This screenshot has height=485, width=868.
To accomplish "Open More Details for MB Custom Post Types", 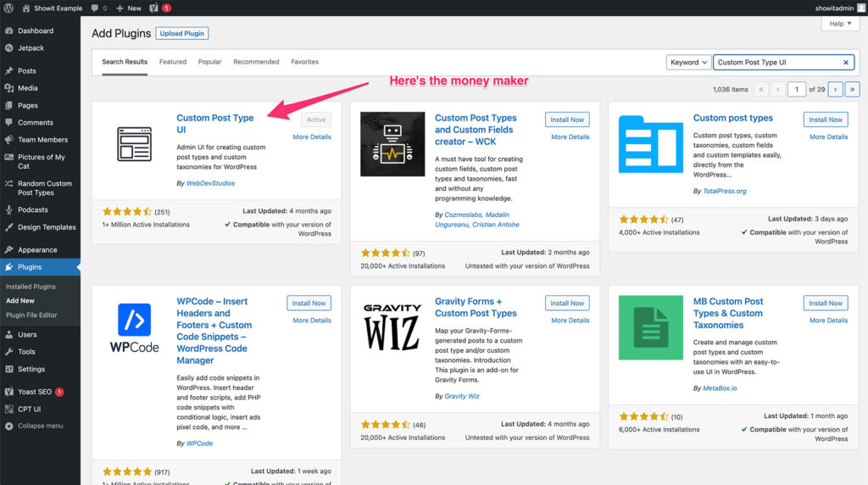I will point(828,321).
